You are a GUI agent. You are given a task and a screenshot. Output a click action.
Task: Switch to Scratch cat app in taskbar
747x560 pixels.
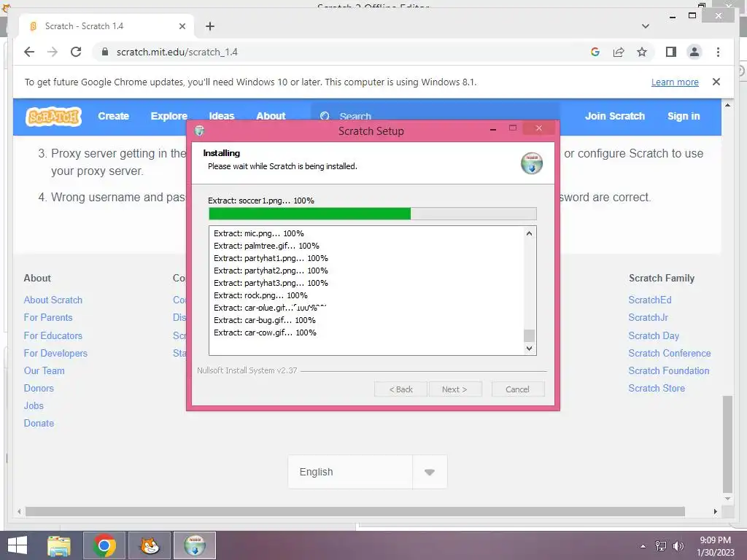click(x=150, y=545)
